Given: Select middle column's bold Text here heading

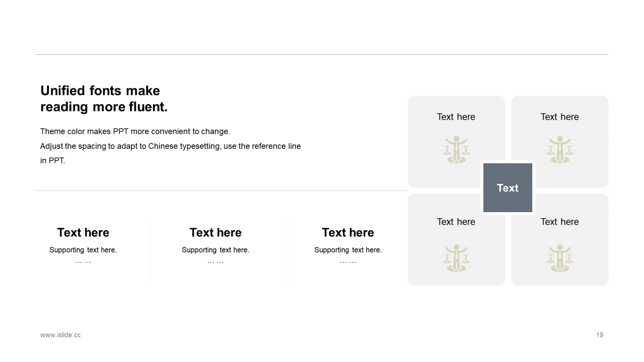Looking at the screenshot, I should (x=215, y=232).
